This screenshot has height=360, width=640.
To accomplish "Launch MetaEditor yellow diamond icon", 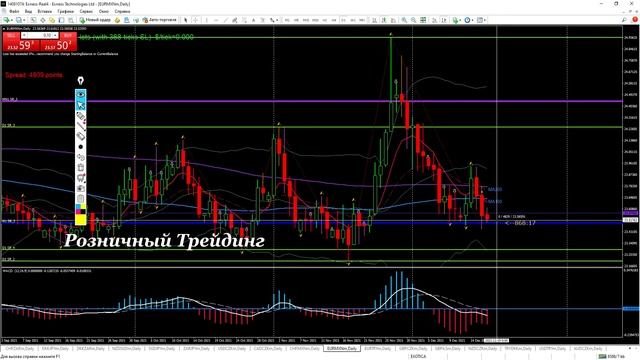I will (117, 20).
